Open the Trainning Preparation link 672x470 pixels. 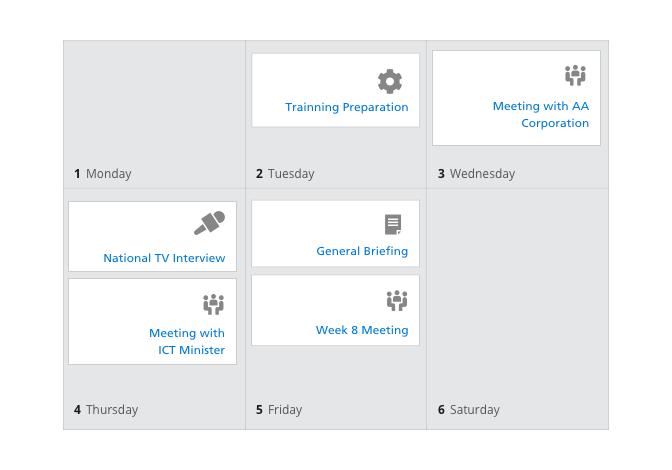(x=347, y=107)
